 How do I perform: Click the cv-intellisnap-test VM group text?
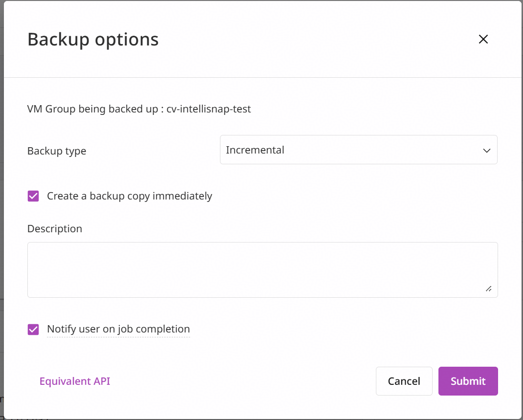click(208, 109)
